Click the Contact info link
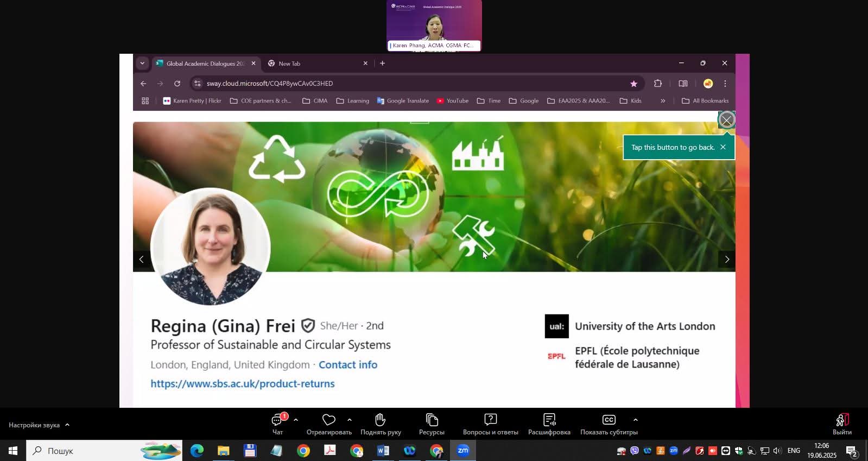 click(x=347, y=365)
